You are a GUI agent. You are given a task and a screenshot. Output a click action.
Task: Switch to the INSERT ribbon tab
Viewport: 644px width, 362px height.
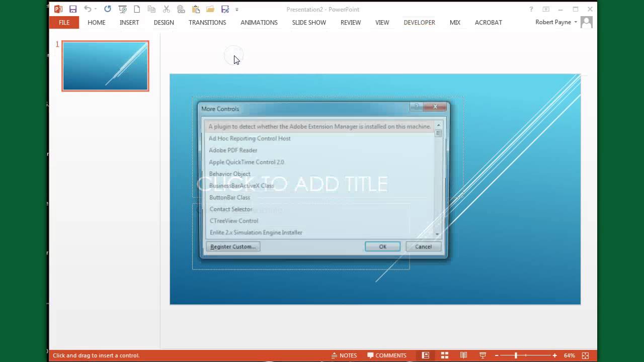(x=129, y=23)
